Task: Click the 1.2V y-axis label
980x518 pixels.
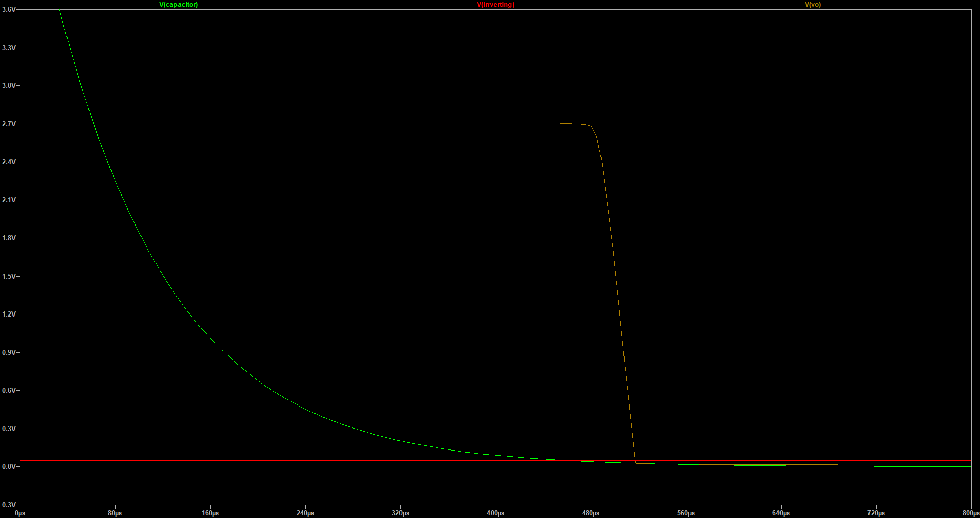Action: [x=9, y=314]
